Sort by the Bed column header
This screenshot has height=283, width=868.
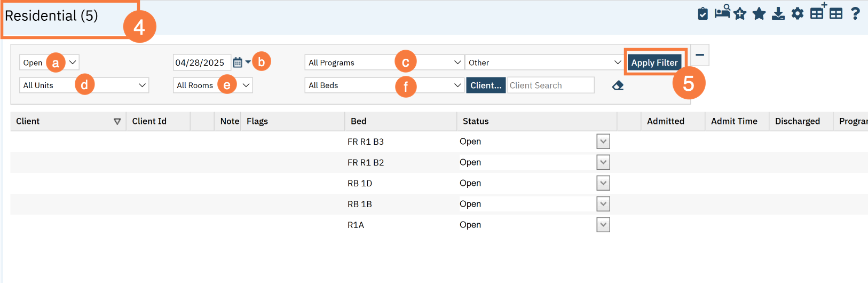359,121
